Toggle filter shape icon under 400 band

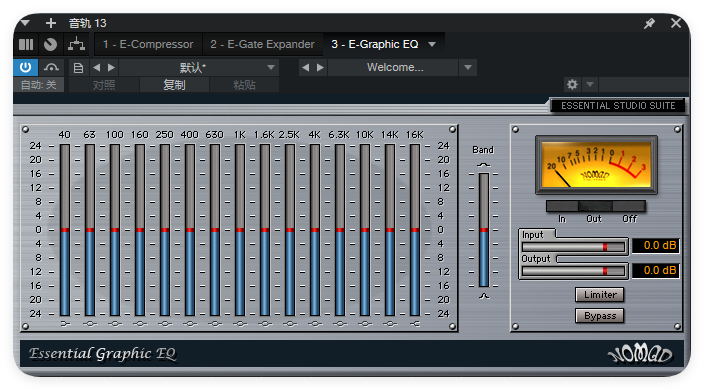190,324
